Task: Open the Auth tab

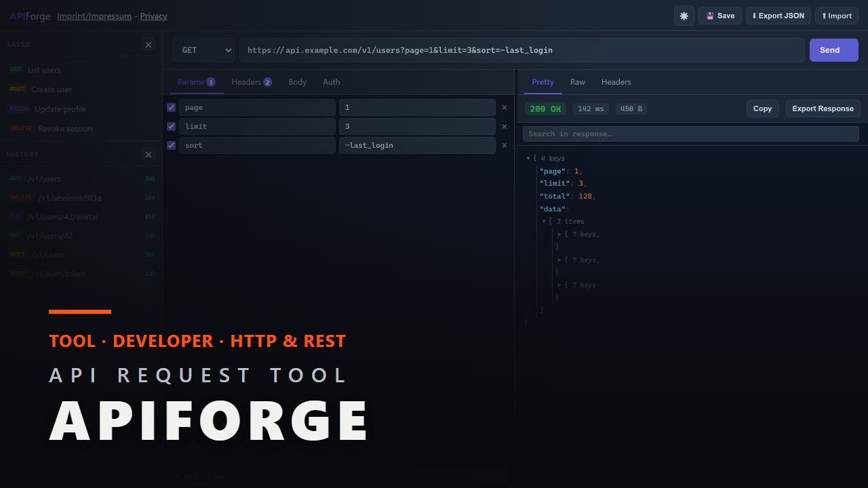Action: coord(332,82)
